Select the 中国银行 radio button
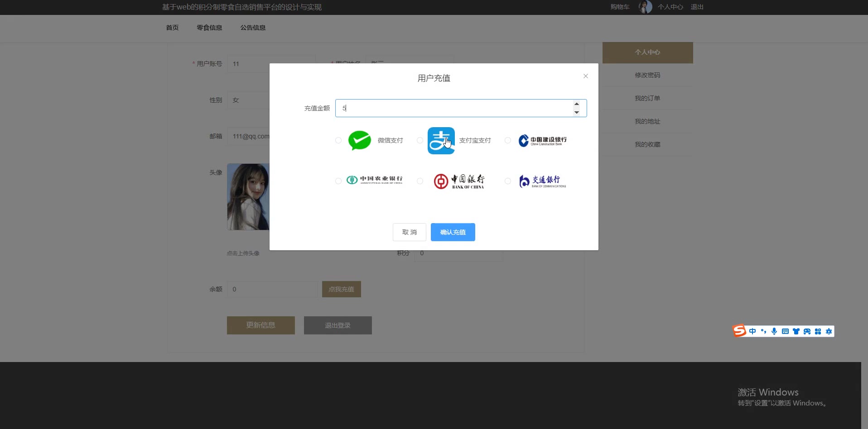The width and height of the screenshot is (868, 429). pos(420,181)
